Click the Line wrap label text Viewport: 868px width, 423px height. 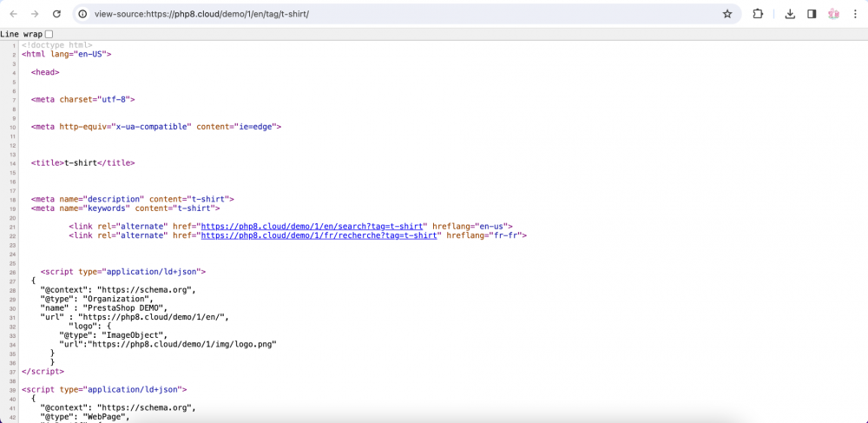pyautogui.click(x=21, y=35)
